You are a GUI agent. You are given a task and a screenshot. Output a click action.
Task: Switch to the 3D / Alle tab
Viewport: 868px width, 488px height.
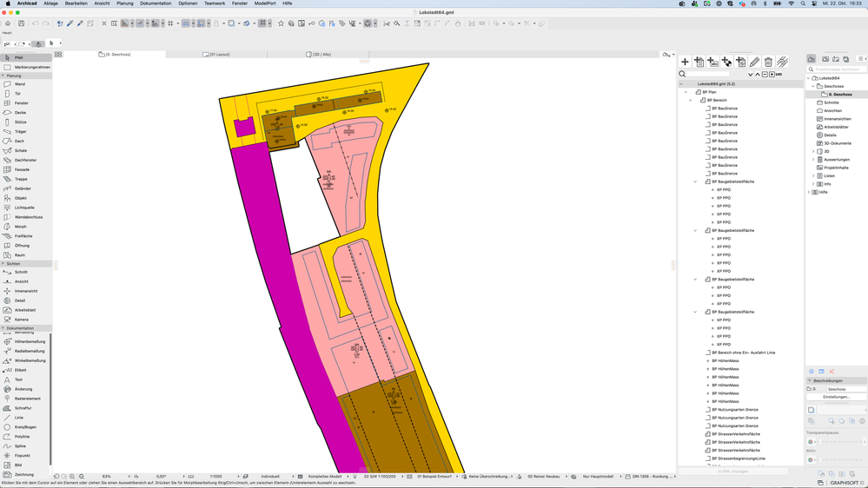321,55
